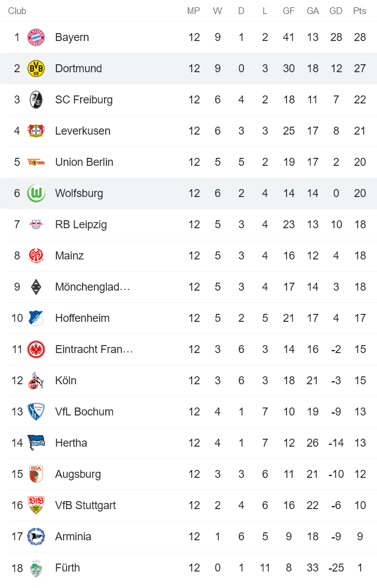Sort the table by Pts column
377x588 pixels.
360,10
